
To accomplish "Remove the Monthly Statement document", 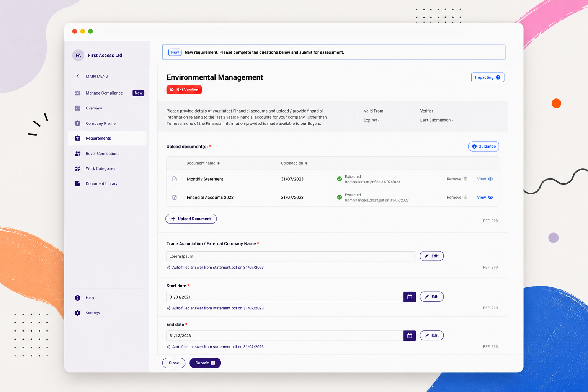I will 457,179.
